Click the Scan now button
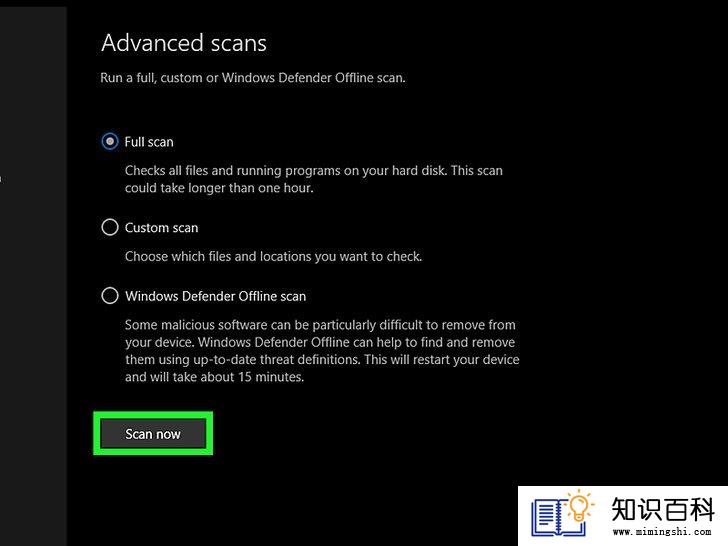This screenshot has height=546, width=728. point(153,434)
